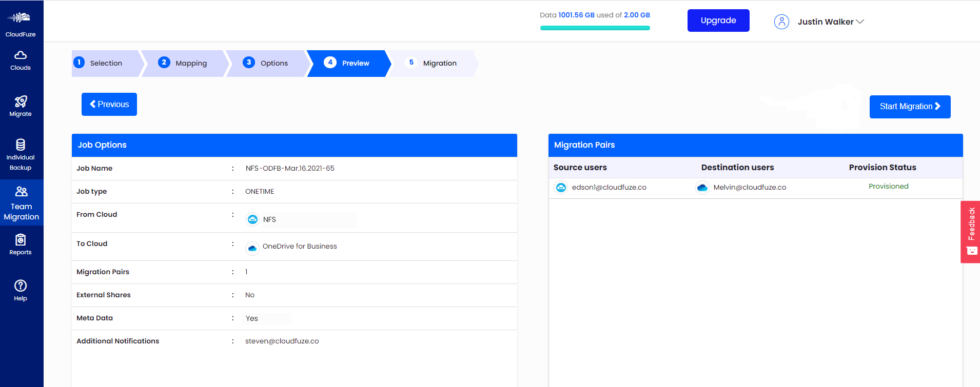Click the Migration Pairs panel header
The height and width of the screenshot is (387, 980).
tap(755, 145)
